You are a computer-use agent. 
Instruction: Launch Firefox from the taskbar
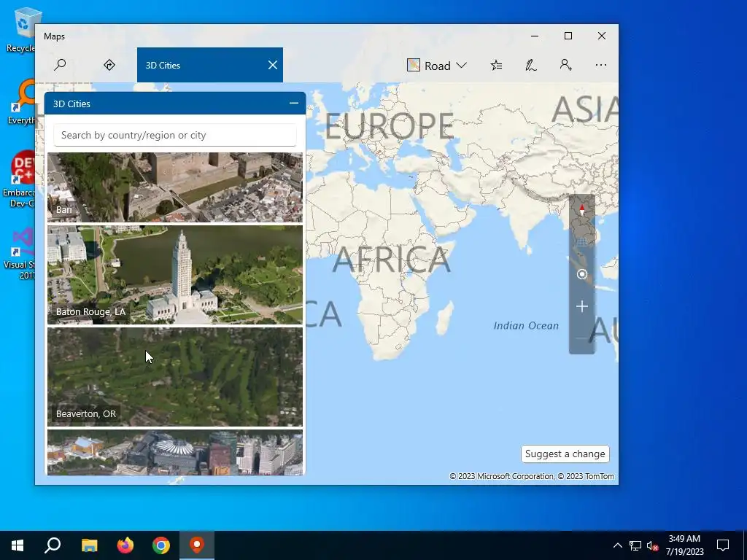point(125,545)
